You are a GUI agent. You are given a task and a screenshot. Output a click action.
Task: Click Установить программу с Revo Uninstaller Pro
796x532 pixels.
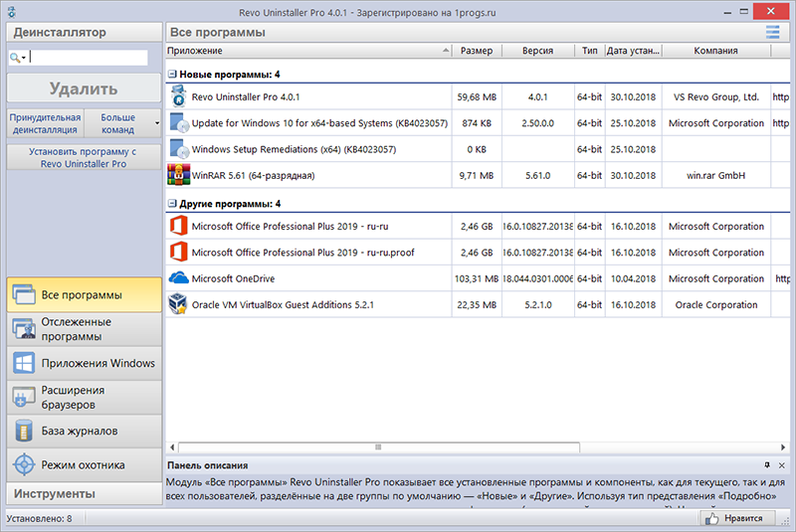tap(84, 157)
